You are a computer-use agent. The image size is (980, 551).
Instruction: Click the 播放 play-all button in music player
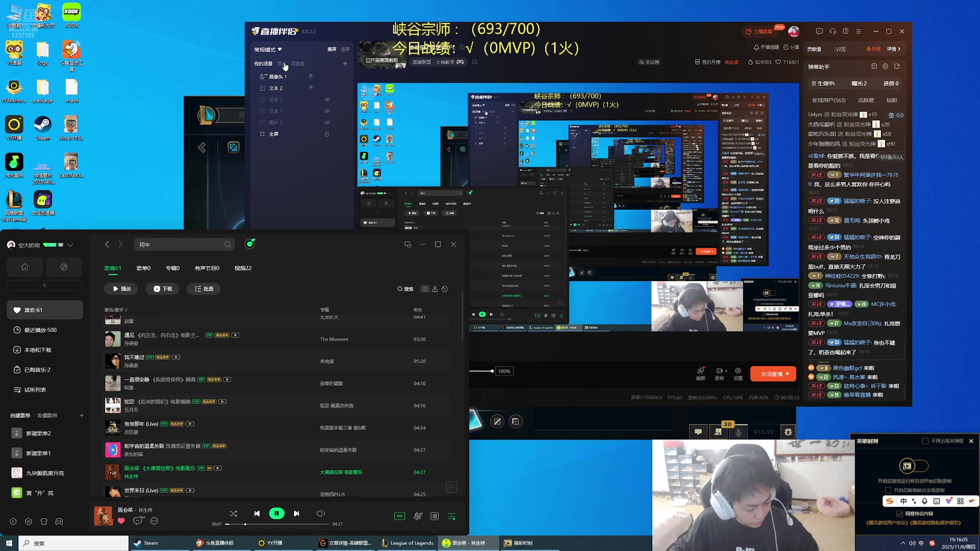[x=121, y=289]
